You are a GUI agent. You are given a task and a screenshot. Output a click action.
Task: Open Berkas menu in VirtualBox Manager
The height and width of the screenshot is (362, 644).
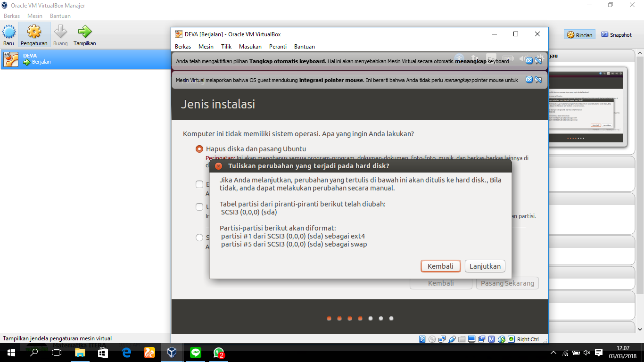[12, 16]
